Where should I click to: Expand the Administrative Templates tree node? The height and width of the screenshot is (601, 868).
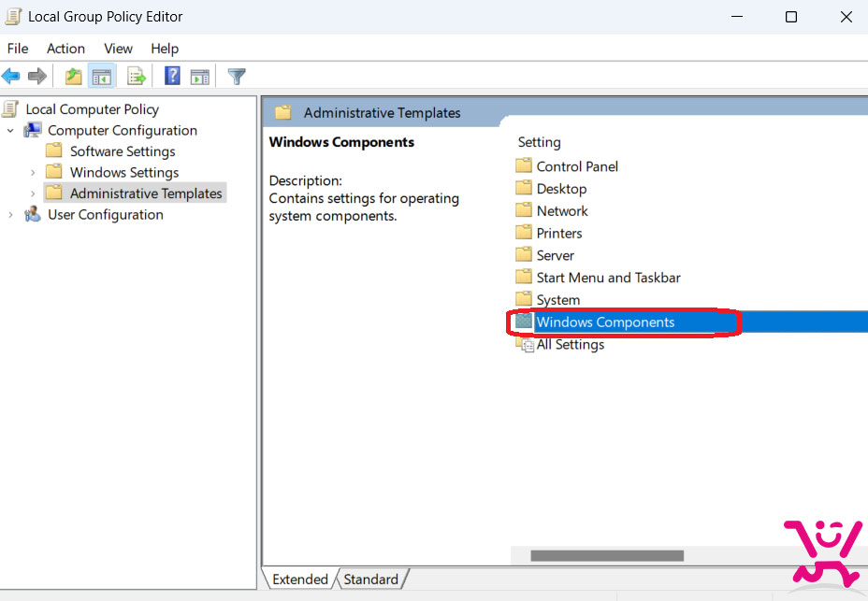coord(33,193)
